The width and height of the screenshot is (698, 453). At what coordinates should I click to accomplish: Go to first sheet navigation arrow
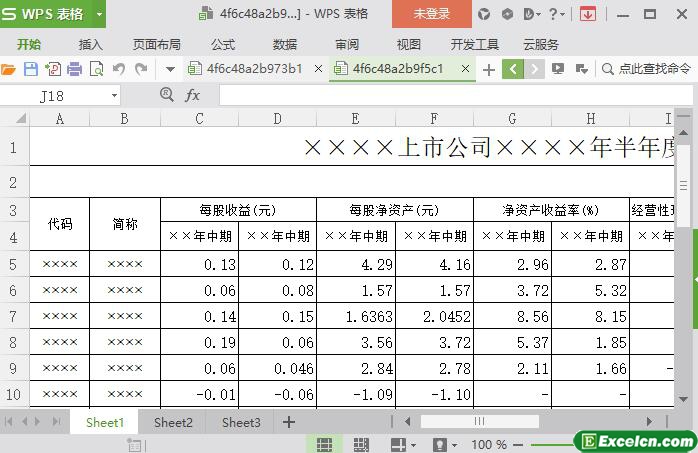click(x=8, y=421)
